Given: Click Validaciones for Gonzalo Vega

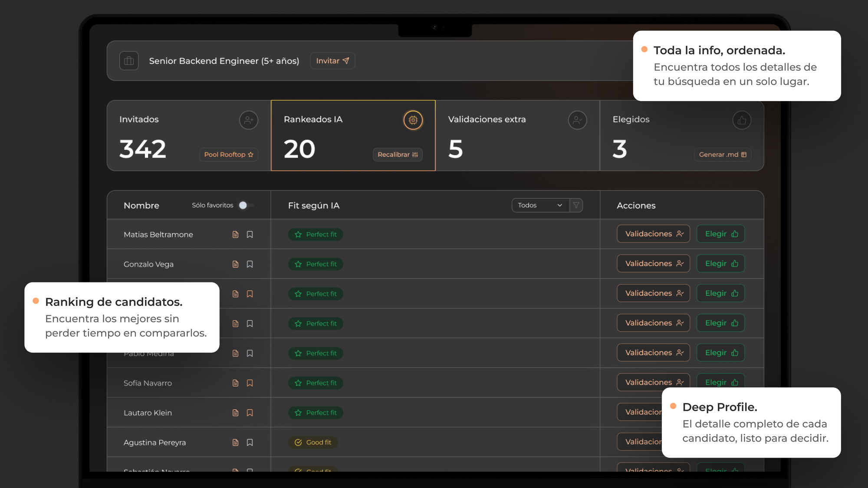Looking at the screenshot, I should click(653, 264).
